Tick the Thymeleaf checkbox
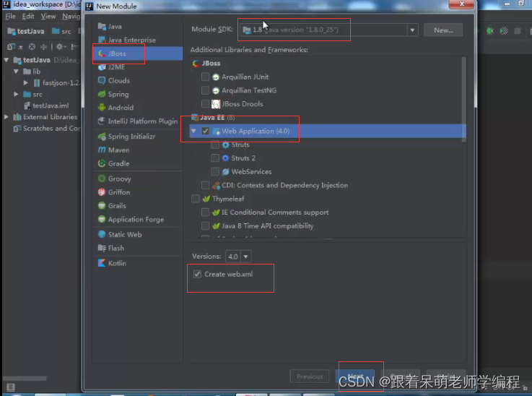 coord(196,199)
